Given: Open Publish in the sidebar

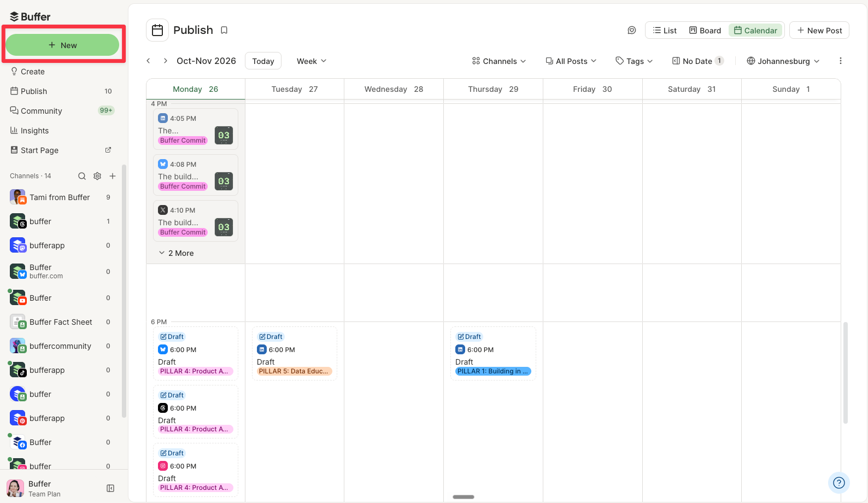Looking at the screenshot, I should tap(62, 91).
